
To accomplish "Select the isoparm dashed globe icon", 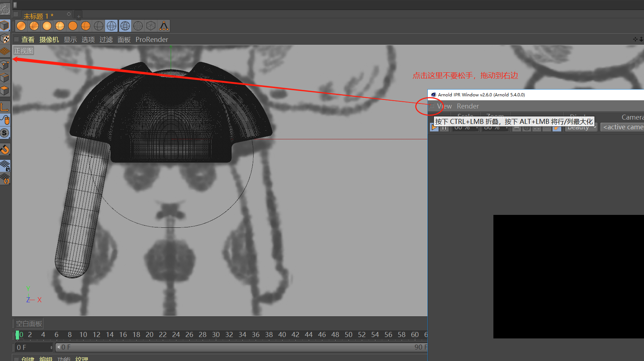I will coord(138,26).
